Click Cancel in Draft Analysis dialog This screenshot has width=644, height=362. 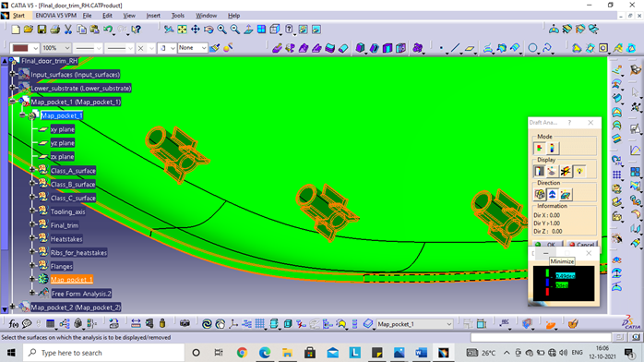(581, 244)
